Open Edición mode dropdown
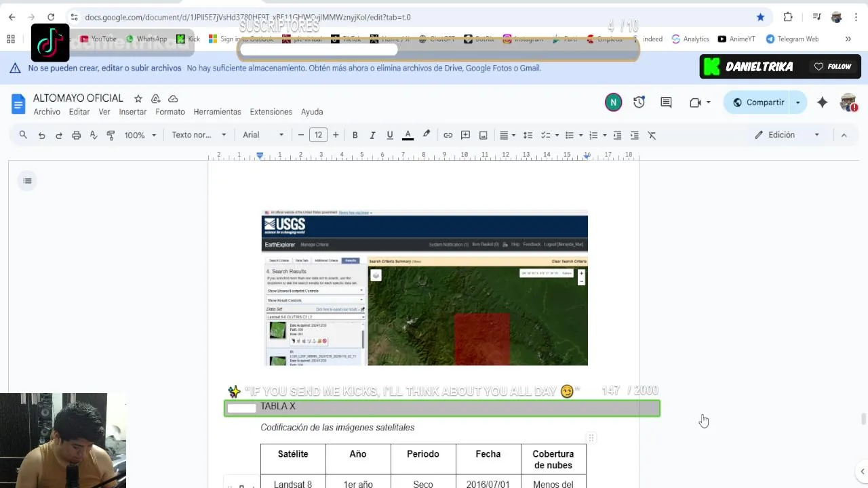868x488 pixels. point(787,135)
